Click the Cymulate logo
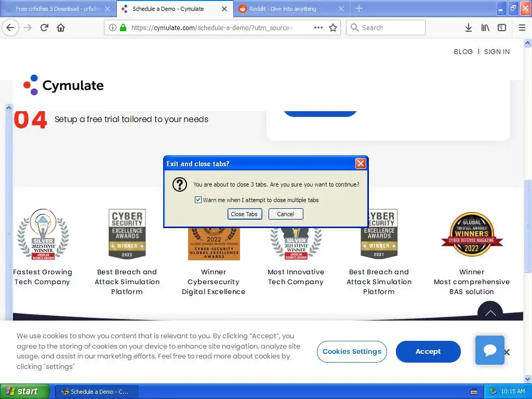This screenshot has height=399, width=532. point(63,85)
